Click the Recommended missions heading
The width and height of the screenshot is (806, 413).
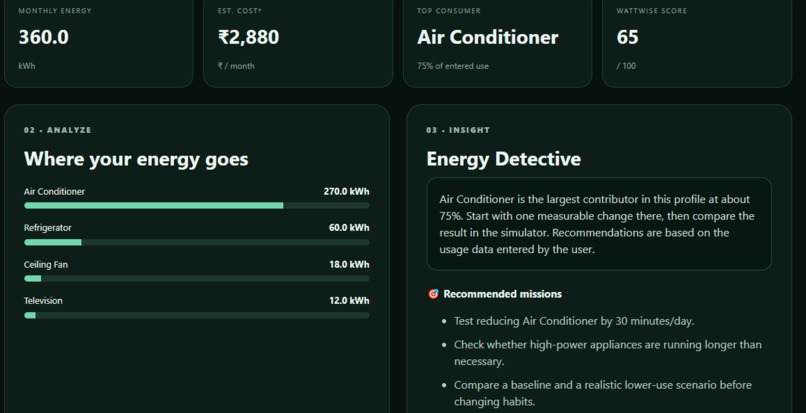502,294
